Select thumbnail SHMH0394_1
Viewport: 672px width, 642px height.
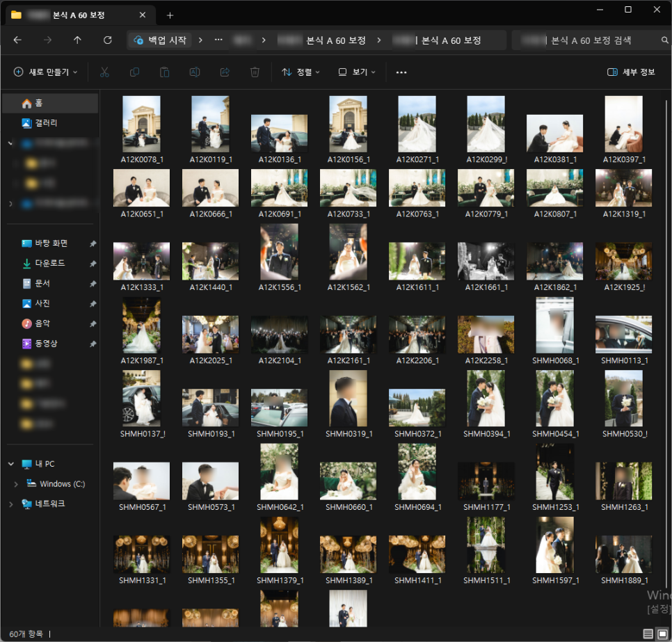point(486,398)
